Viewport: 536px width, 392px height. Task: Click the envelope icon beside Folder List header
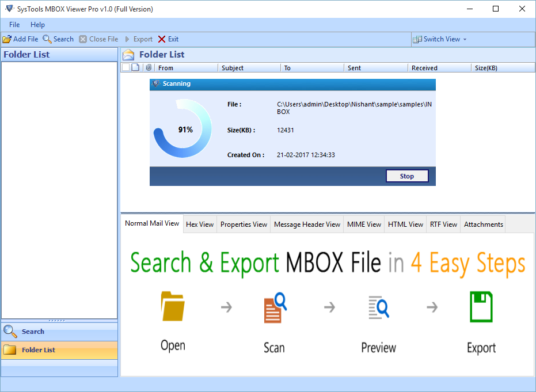128,55
